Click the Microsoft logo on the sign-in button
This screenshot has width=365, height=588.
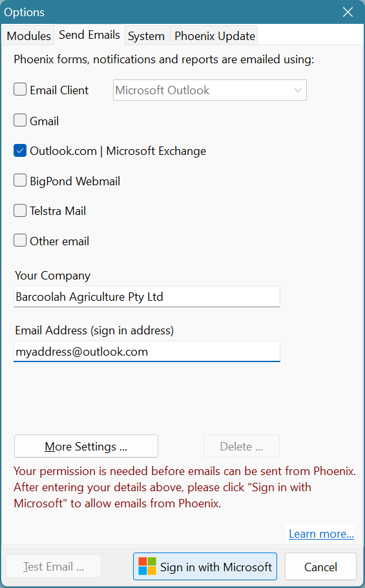pos(147,566)
